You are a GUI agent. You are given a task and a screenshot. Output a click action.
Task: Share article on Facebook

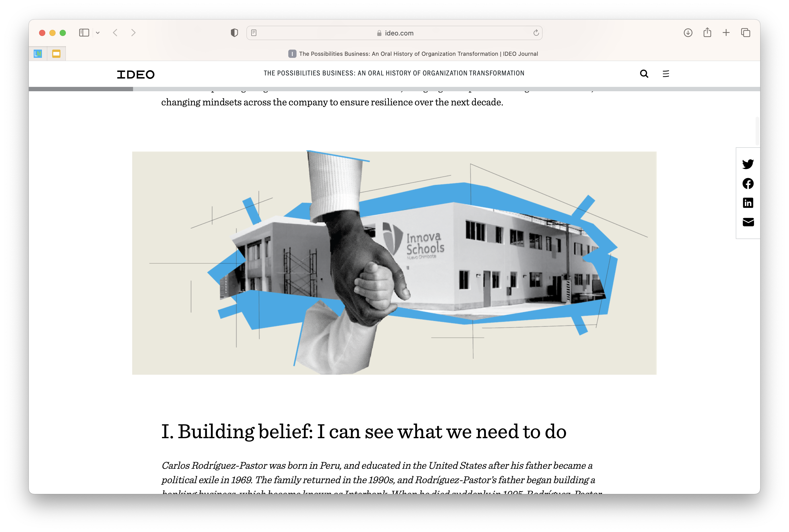[748, 184]
